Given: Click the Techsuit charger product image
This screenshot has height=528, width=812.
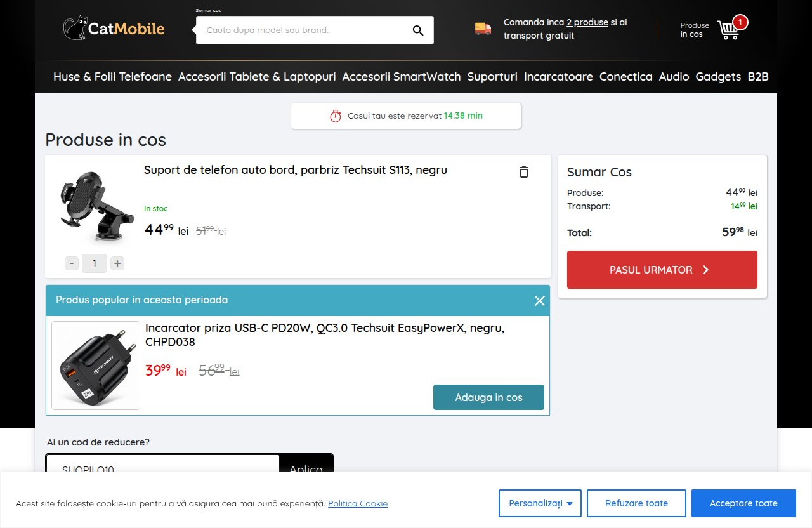Looking at the screenshot, I should (x=96, y=366).
